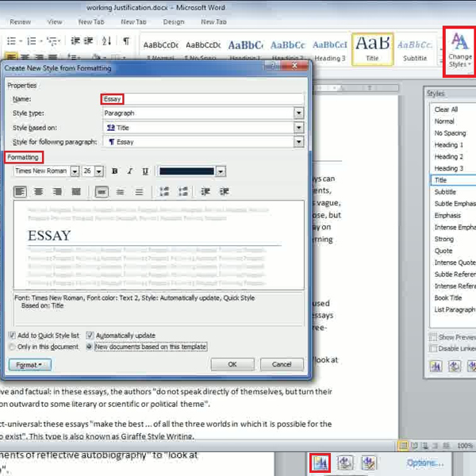This screenshot has height=476, width=476.
Task: Justify text in the Formatting section
Action: [x=76, y=191]
